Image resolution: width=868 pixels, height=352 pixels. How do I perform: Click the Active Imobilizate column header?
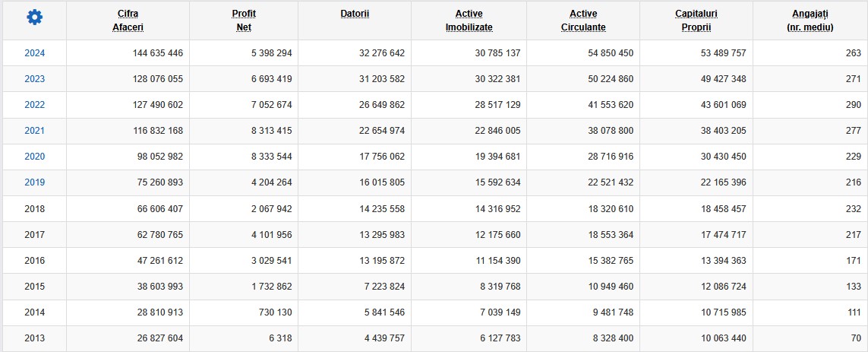coord(469,21)
